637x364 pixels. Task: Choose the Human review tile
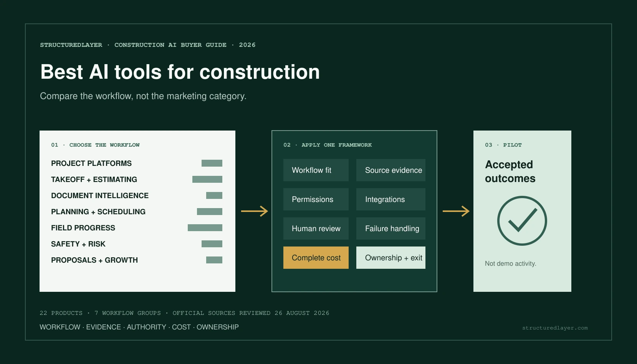[x=316, y=228]
